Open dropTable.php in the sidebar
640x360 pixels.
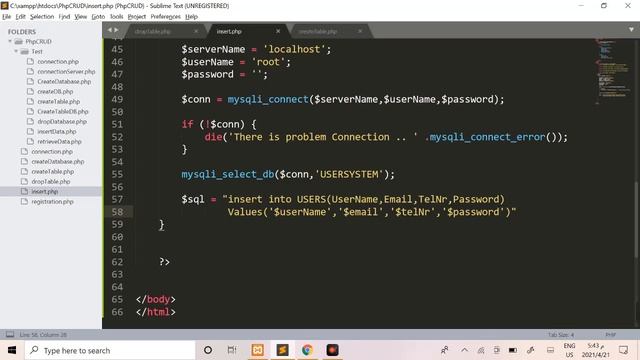[51, 182]
